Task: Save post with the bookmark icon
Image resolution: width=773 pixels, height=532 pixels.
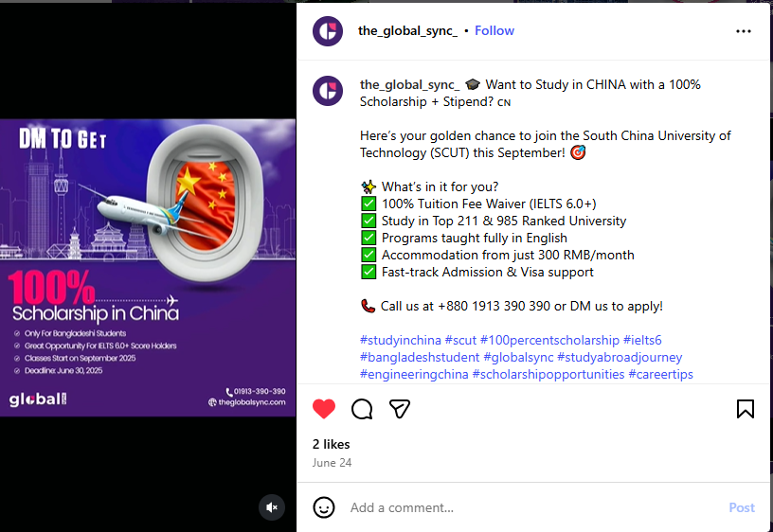Action: point(746,409)
